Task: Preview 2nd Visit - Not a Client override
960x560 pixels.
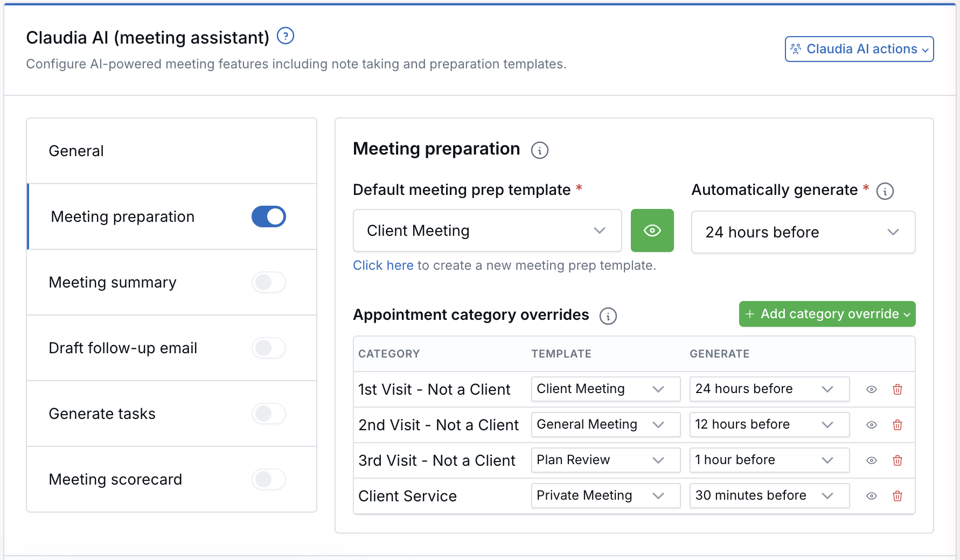Action: 871,425
